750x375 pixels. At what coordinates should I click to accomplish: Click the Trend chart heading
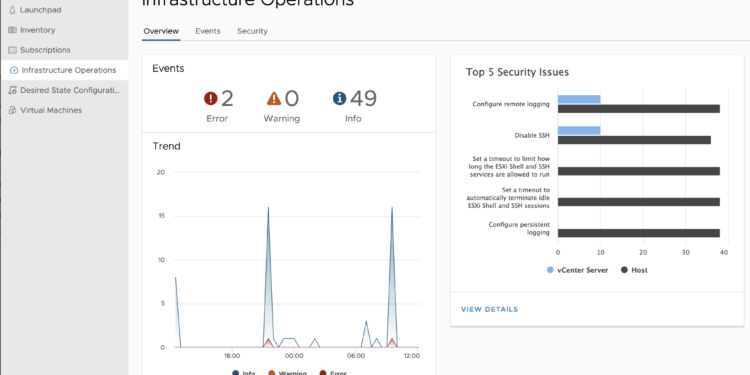[x=166, y=146]
